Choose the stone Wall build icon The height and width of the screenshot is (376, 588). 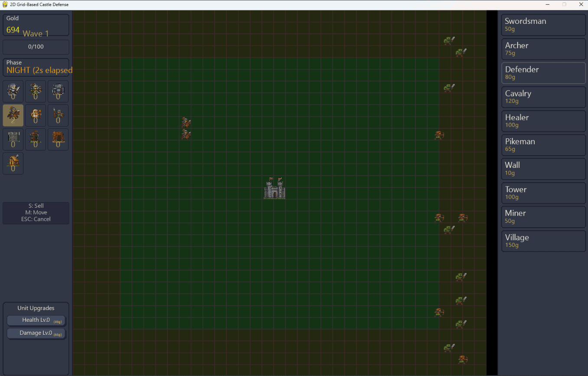[13, 139]
